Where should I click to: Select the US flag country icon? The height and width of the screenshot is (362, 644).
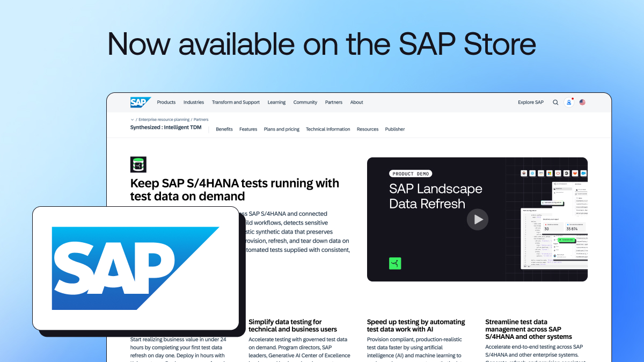582,102
